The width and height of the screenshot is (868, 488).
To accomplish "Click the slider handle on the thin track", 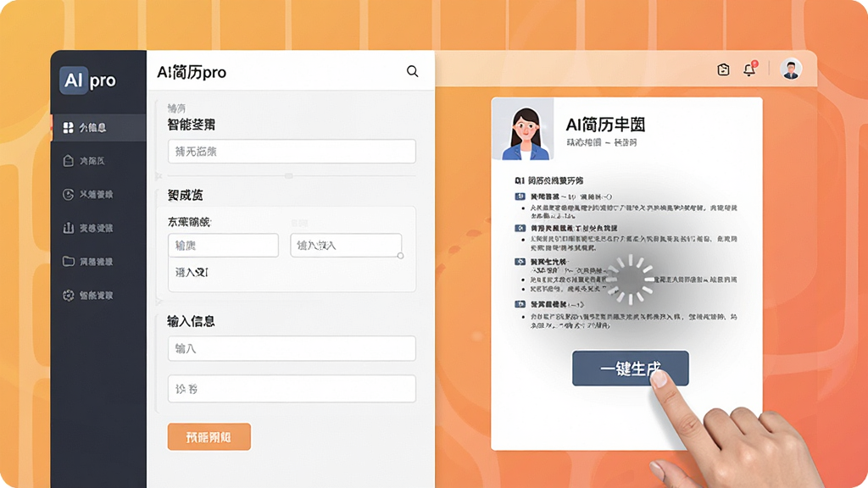I will 288,176.
